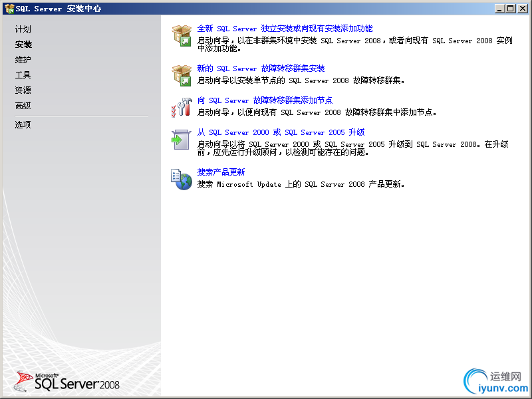Click description 搜索 Microsoft Update 上的 SQL Server 2008 产品更新
Screen dimensions: 532x399
point(301,184)
